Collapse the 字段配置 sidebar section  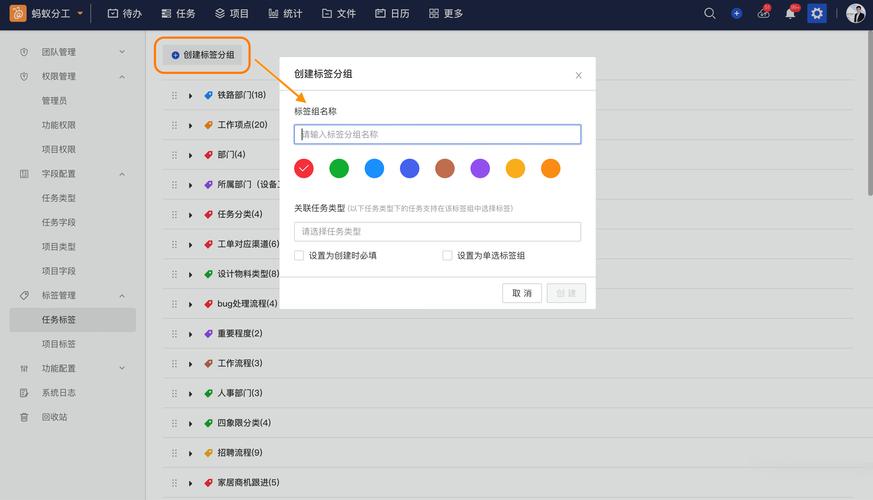[122, 174]
